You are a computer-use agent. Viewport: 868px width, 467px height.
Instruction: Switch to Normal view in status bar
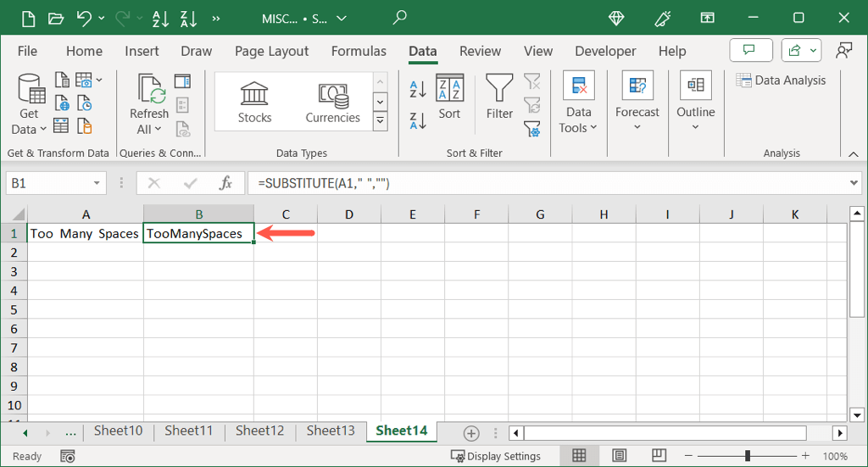(579, 456)
